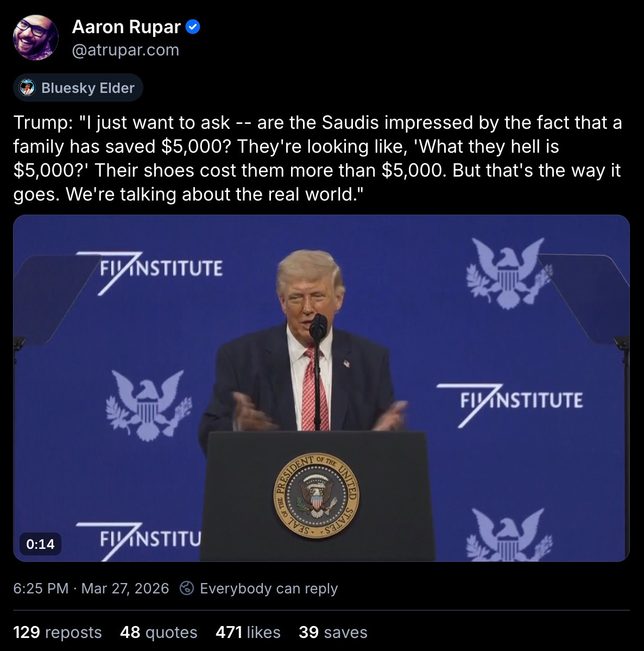Click the presidential seal on podium in video
This screenshot has height=651, width=644.
click(x=316, y=496)
